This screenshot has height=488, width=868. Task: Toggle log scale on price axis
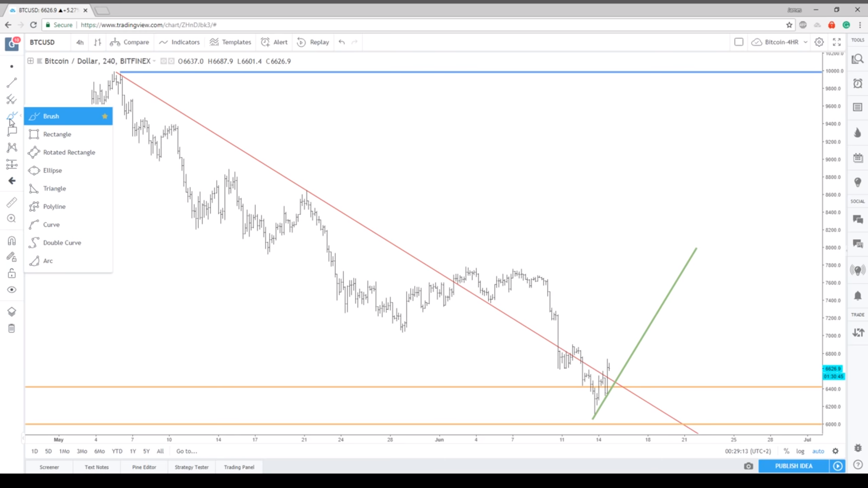point(800,451)
